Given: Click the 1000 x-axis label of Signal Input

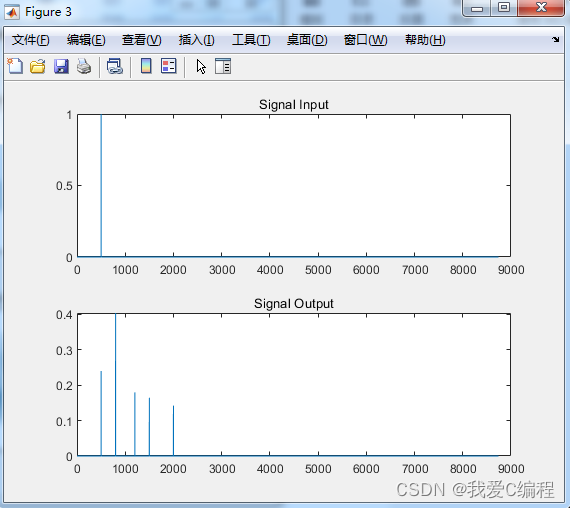Looking at the screenshot, I should click(125, 270).
